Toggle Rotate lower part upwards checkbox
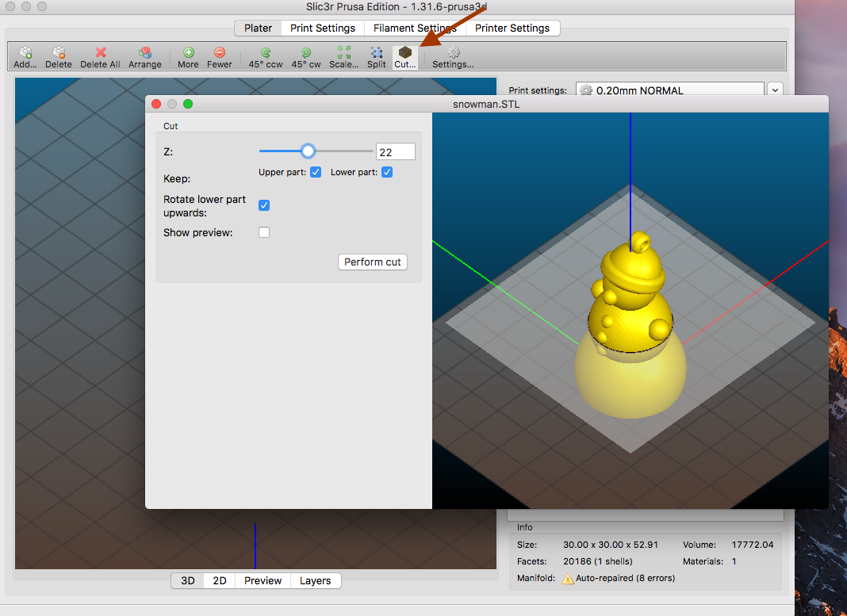 coord(264,205)
